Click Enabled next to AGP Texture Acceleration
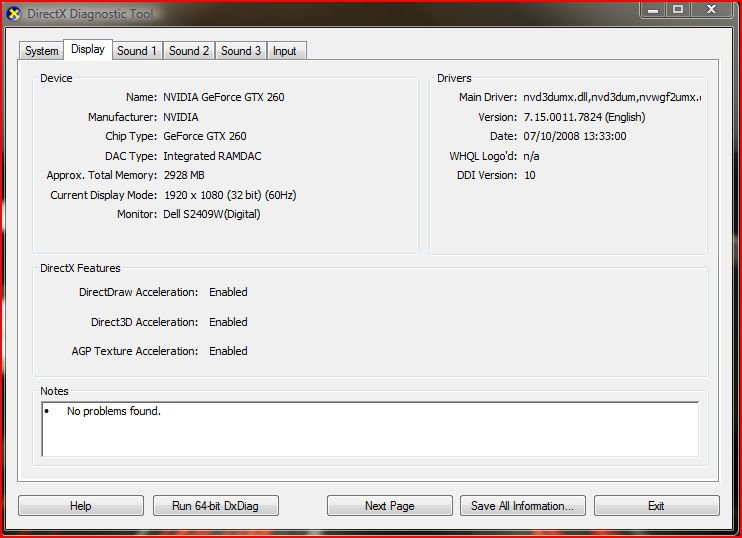The width and height of the screenshot is (742, 538). tap(228, 351)
